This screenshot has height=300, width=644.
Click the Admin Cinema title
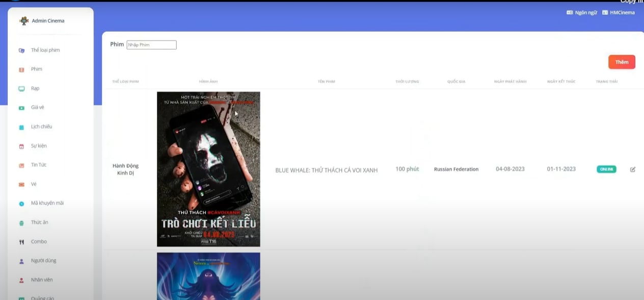coord(48,21)
